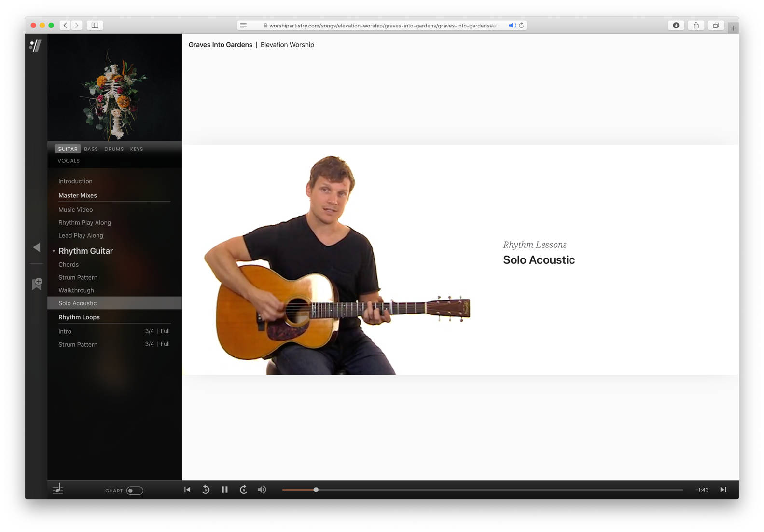
Task: Rewind five seconds button
Action: click(x=206, y=490)
